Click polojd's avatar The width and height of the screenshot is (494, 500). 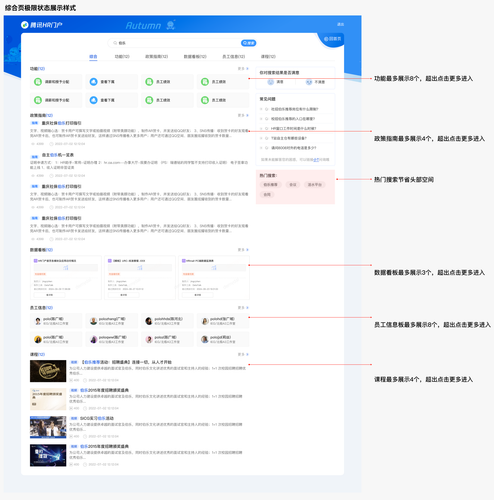[x=205, y=339]
